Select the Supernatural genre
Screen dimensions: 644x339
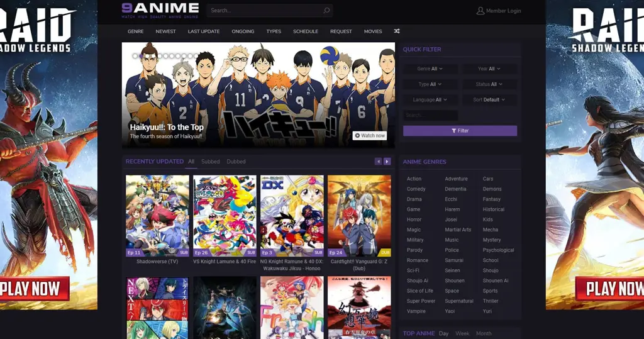pyautogui.click(x=459, y=301)
